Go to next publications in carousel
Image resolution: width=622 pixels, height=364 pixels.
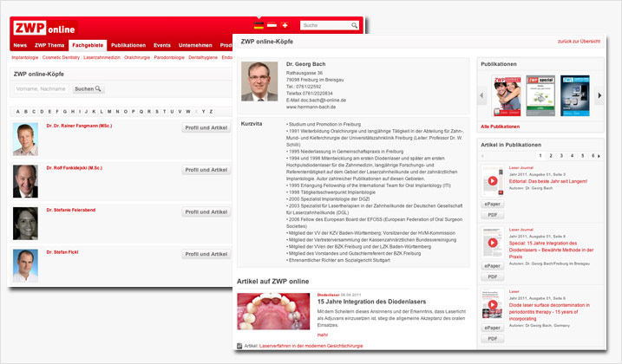pos(599,95)
